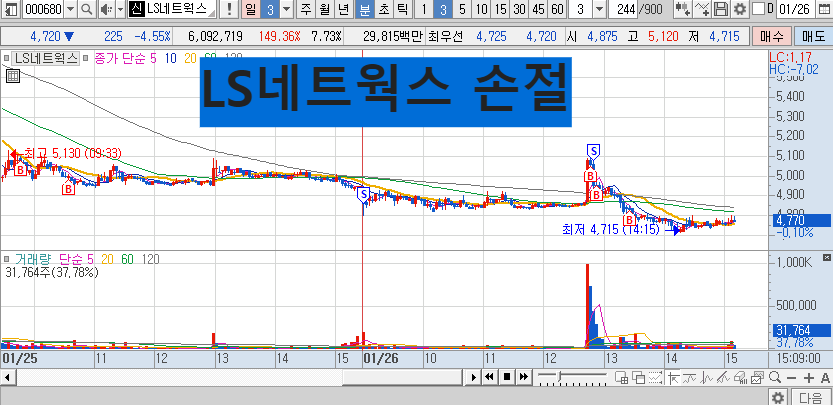This screenshot has height=405, width=833.
Task: Click the chart split window icon
Action: [x=620, y=378]
